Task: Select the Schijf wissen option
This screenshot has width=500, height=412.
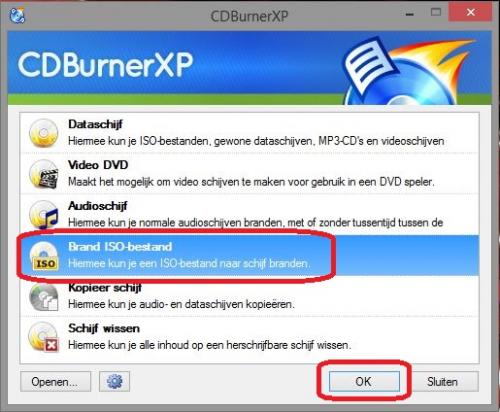Action: pyautogui.click(x=249, y=337)
